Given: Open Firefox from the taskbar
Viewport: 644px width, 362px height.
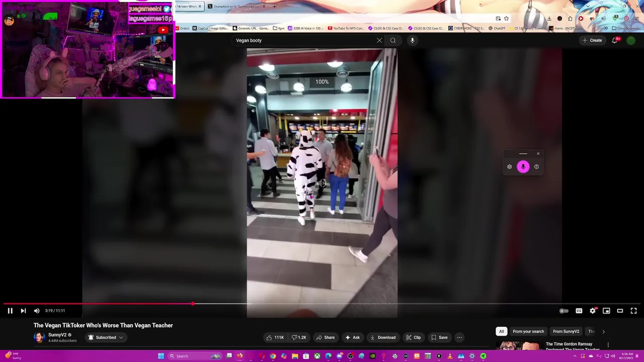Looking at the screenshot, I should (239, 356).
